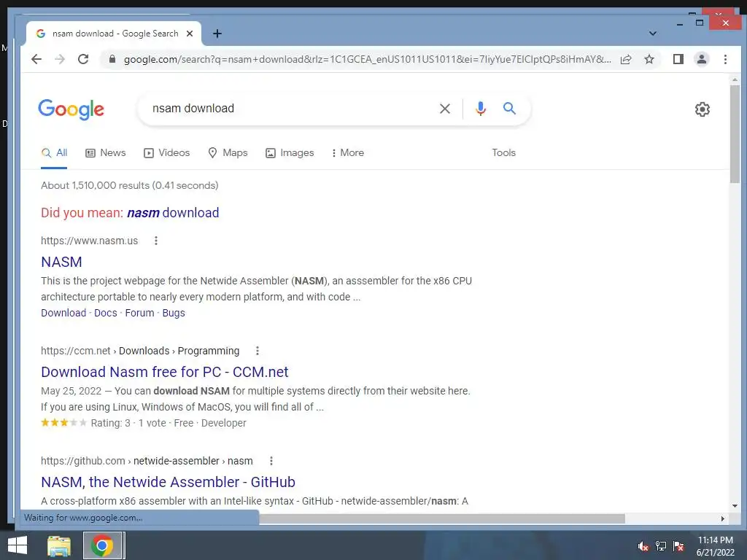Open options for github.com result
The image size is (747, 560).
(271, 461)
